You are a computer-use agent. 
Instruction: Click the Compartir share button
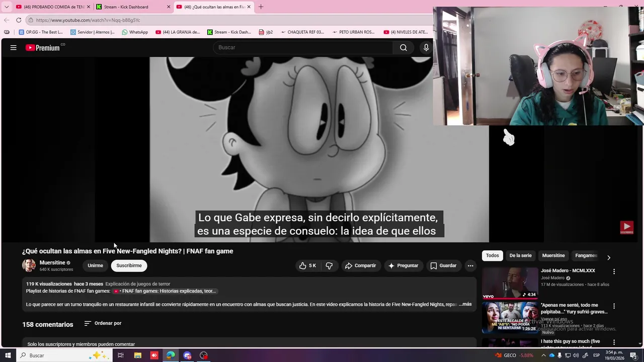tap(360, 265)
